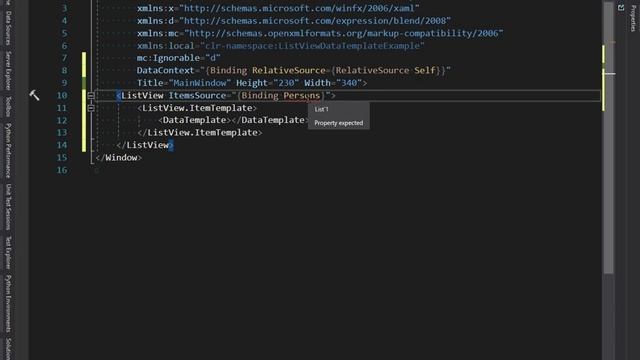Click the "List`1" tooltip text
This screenshot has width=640, height=360.
322,109
